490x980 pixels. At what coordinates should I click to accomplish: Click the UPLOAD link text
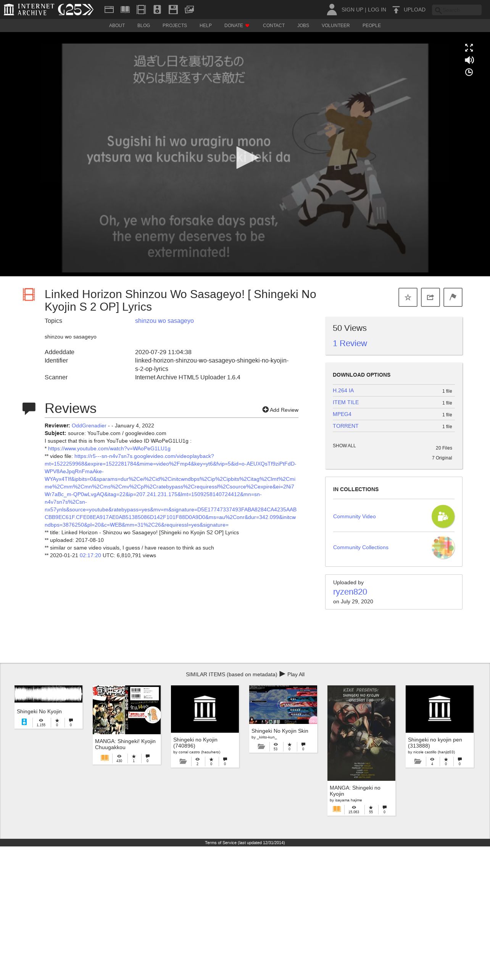point(414,10)
